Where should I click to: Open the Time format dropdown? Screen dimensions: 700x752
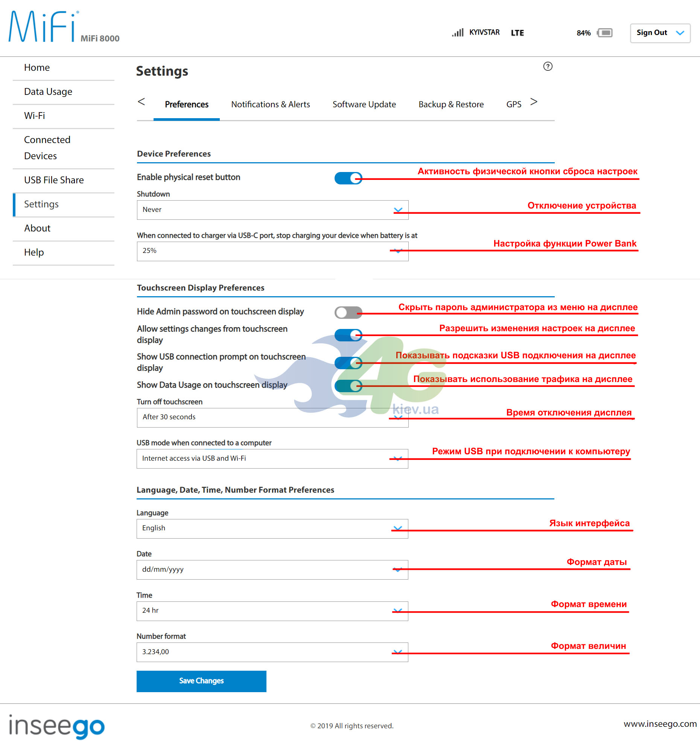click(x=272, y=611)
